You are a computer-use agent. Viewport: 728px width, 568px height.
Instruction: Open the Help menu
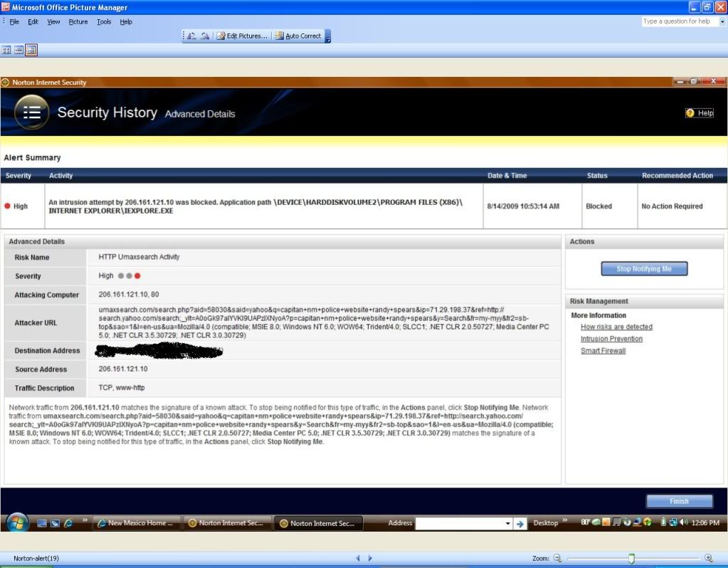tap(126, 22)
